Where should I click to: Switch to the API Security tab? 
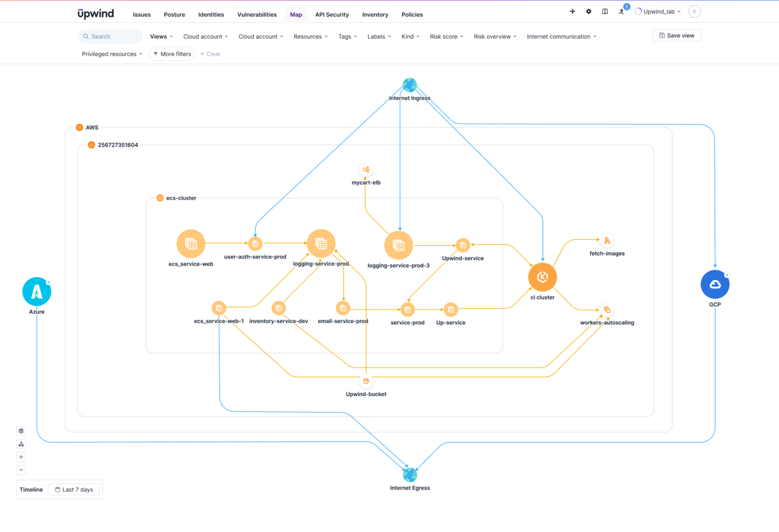pyautogui.click(x=332, y=14)
